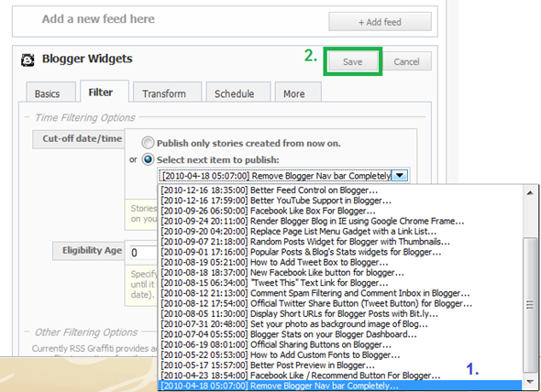
Task: Choose Official Sharing Buttons on Blogger item
Action: tap(340, 344)
